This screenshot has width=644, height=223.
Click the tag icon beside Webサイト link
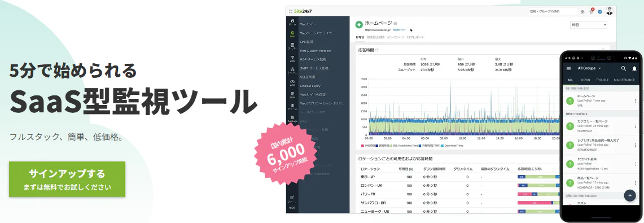coord(411,30)
